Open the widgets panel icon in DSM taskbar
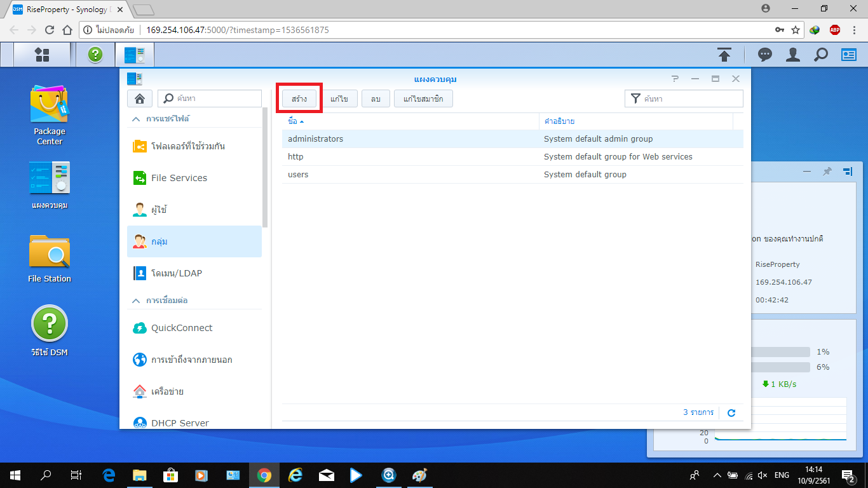Image resolution: width=868 pixels, height=488 pixels. 849,55
